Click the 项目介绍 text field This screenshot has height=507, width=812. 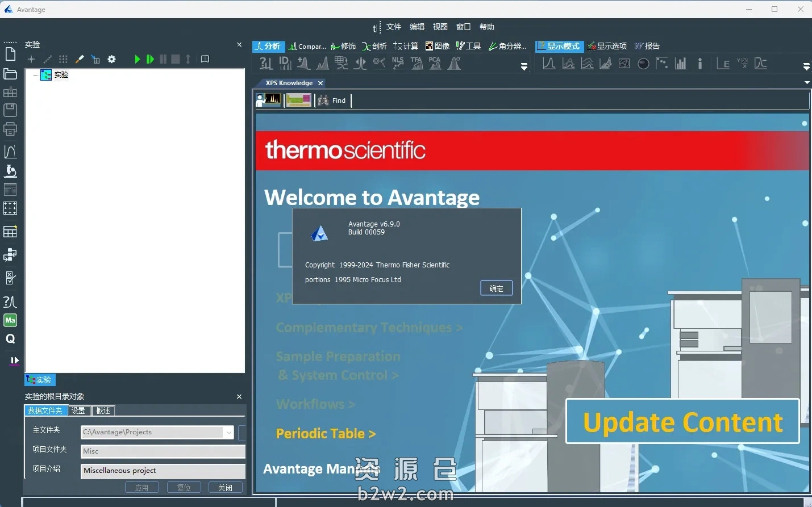(163, 471)
